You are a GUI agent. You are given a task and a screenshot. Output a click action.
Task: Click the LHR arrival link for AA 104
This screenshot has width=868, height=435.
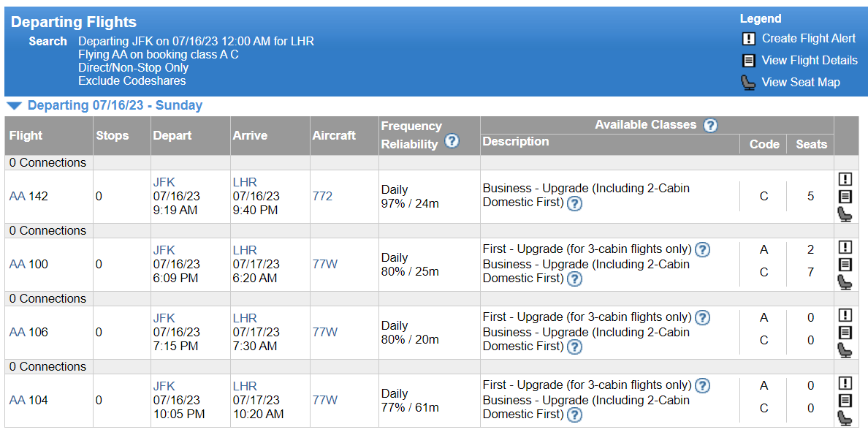(245, 386)
